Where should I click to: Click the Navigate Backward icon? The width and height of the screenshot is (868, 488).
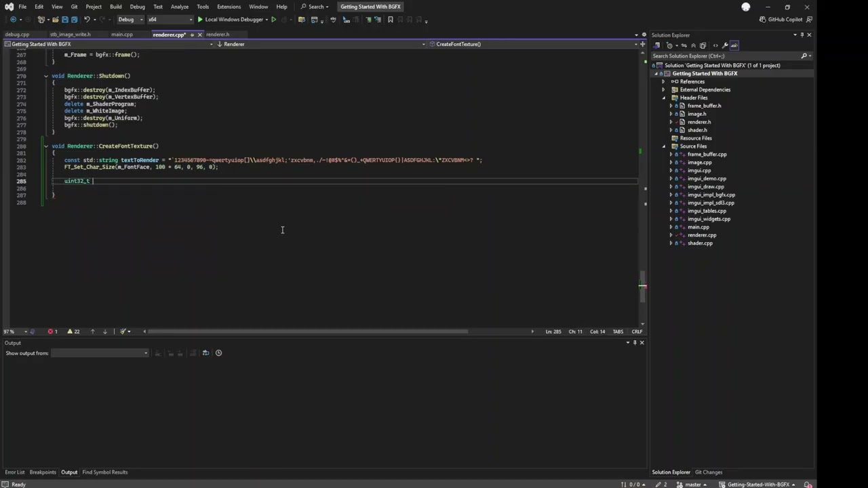pyautogui.click(x=13, y=20)
